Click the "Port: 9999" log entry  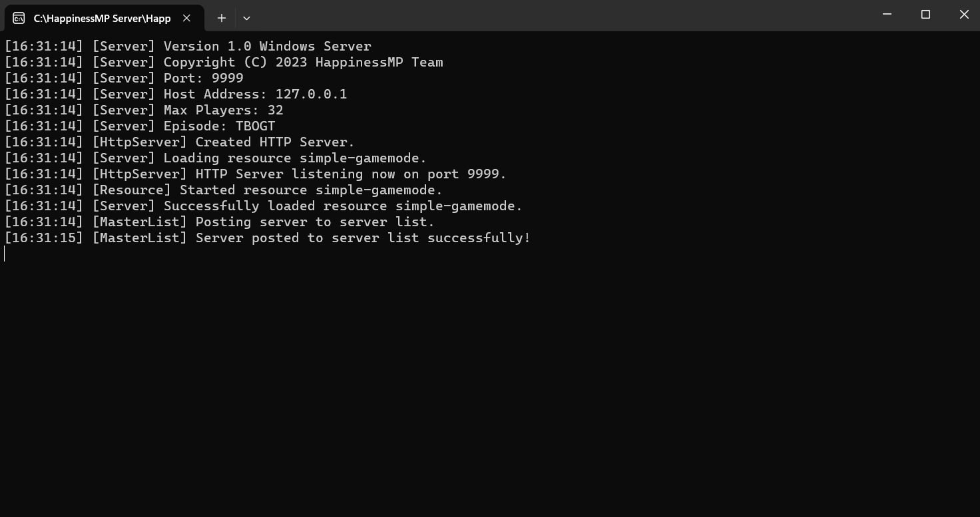(204, 78)
